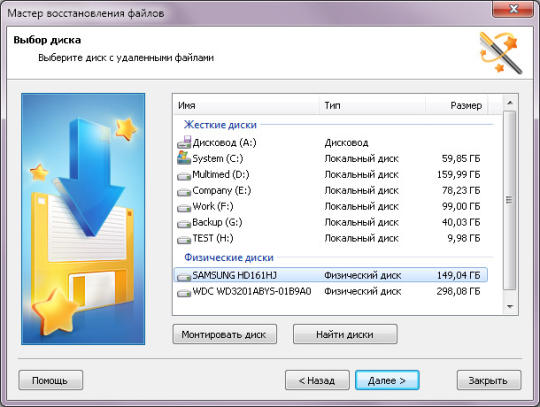Proceed with the Далее > button
This screenshot has height=407, width=540.
[x=387, y=380]
